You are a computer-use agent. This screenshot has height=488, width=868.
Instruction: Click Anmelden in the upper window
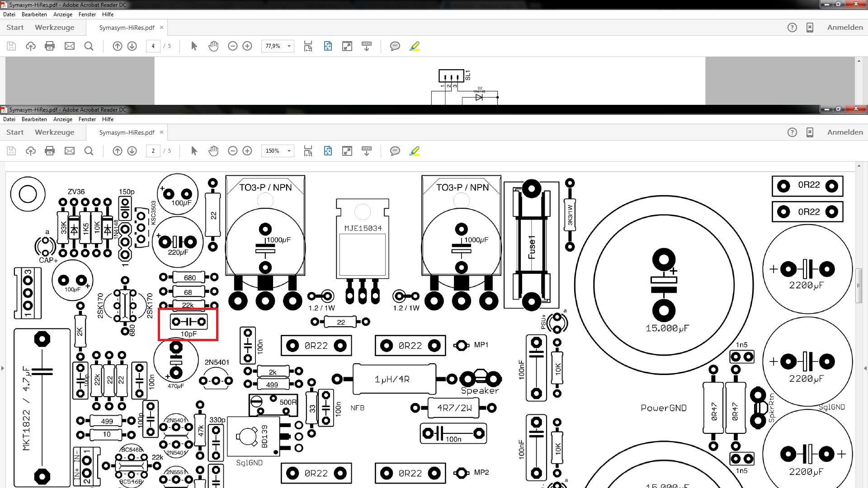pos(845,28)
